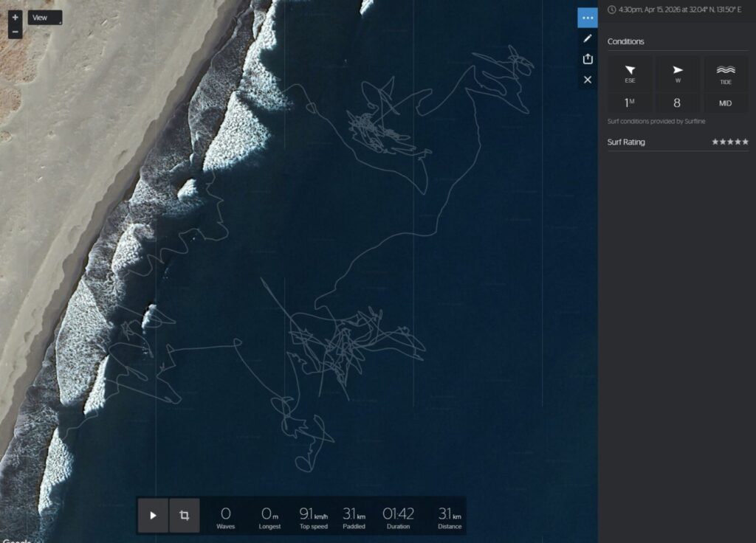Click the ESE swell direction tile
Viewport: 756px width, 543px height.
pyautogui.click(x=630, y=74)
